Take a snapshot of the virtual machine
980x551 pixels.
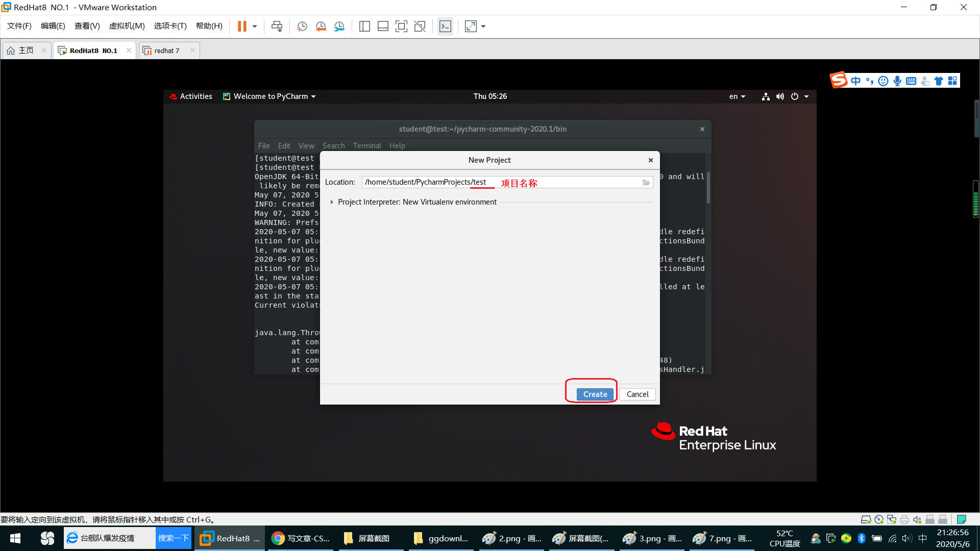[301, 26]
